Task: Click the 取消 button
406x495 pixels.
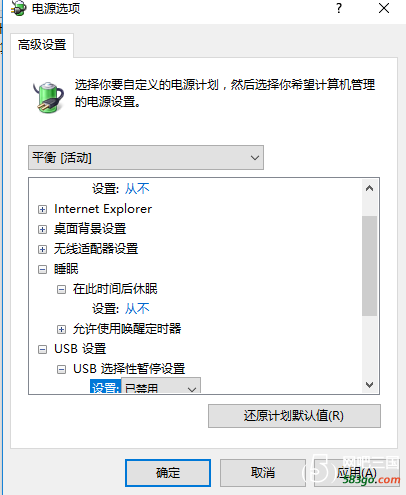Action: click(x=263, y=473)
